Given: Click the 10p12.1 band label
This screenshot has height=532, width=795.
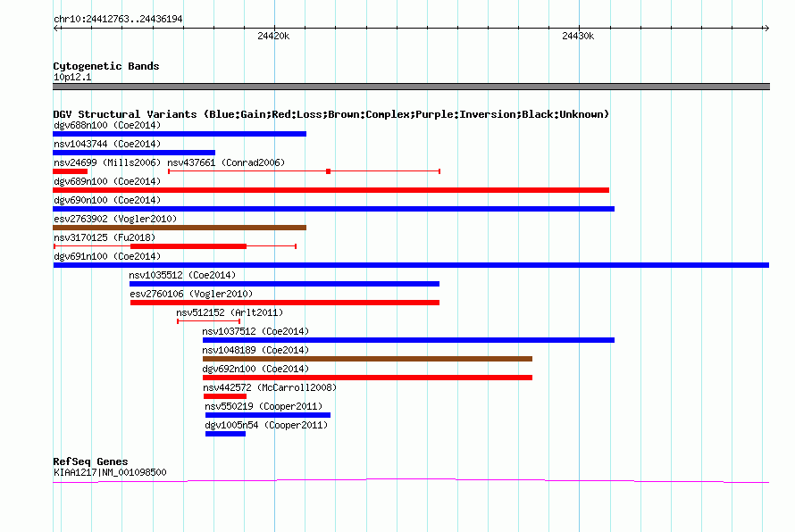Looking at the screenshot, I should point(72,77).
